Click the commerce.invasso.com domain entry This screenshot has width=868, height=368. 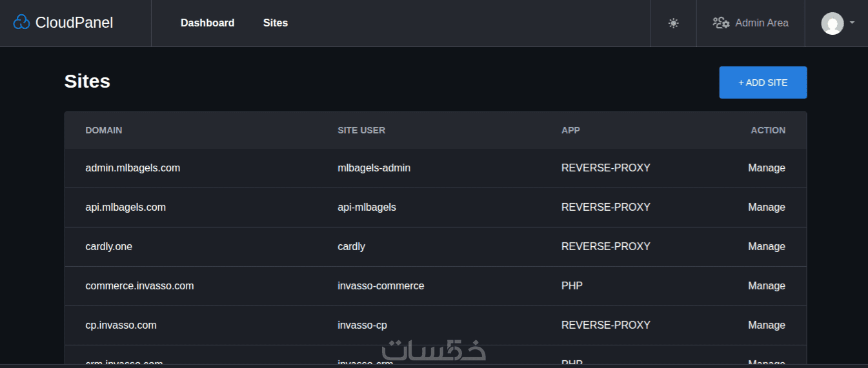tap(139, 286)
